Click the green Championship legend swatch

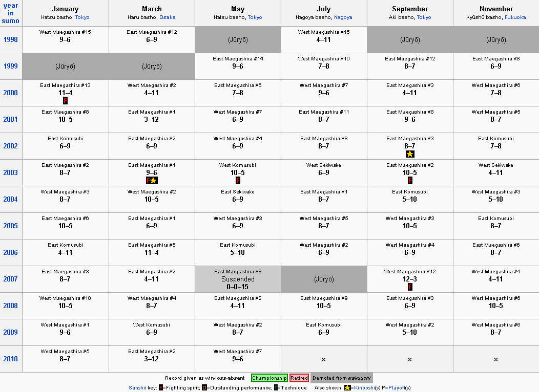(x=269, y=378)
